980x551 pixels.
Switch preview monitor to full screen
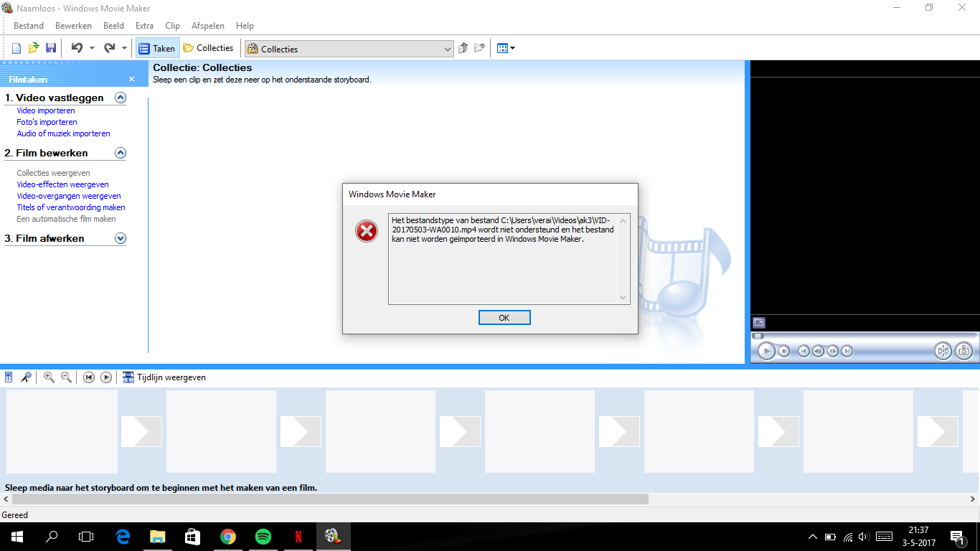pyautogui.click(x=758, y=323)
